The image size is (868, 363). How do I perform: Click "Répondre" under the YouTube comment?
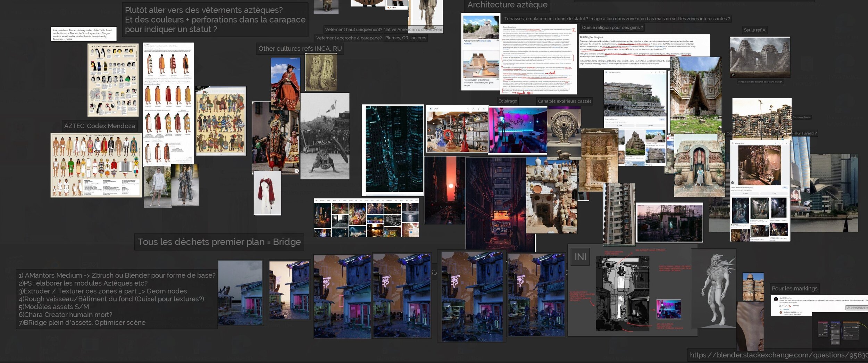[796, 306]
